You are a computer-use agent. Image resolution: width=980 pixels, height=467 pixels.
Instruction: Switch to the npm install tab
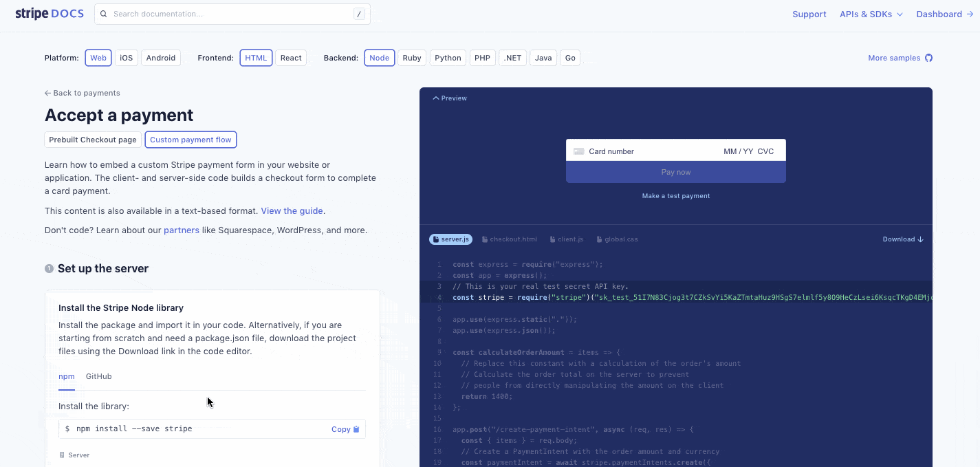[66, 376]
